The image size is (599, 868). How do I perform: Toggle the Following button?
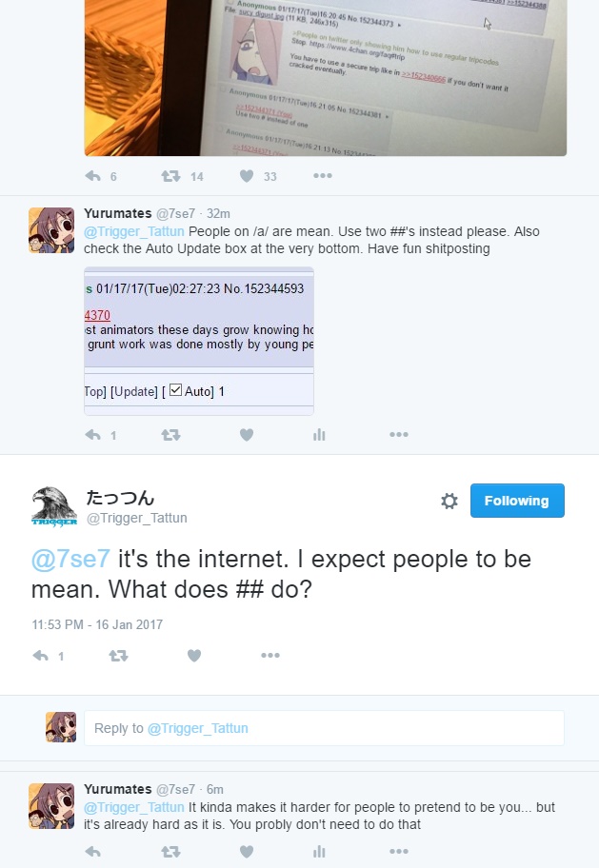click(x=517, y=501)
